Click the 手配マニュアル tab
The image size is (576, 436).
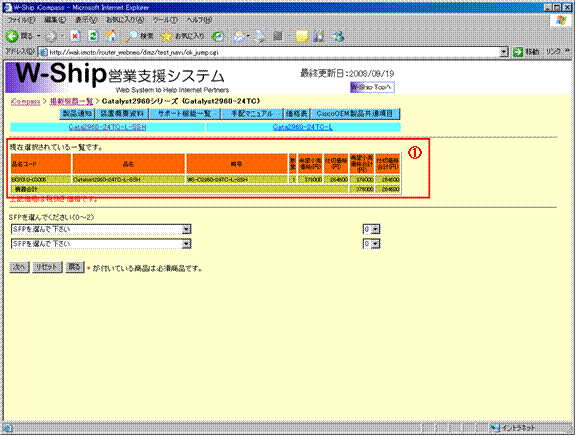point(252,113)
